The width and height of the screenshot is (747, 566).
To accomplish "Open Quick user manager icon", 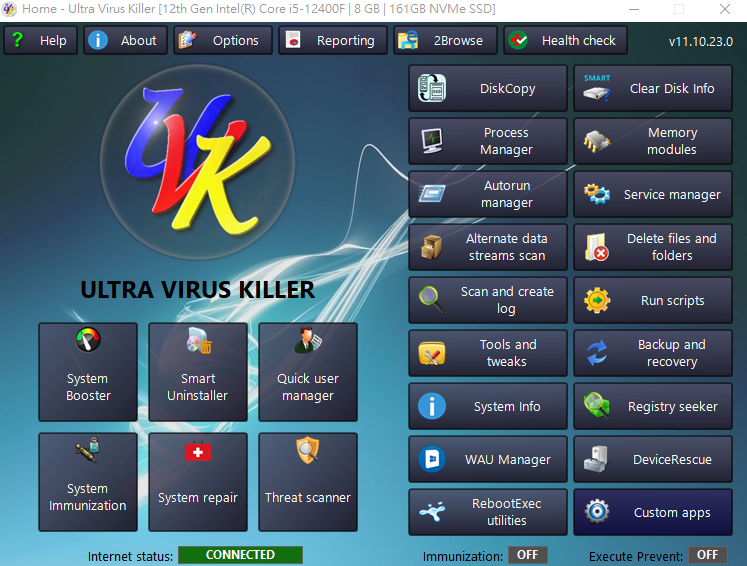I will [308, 343].
